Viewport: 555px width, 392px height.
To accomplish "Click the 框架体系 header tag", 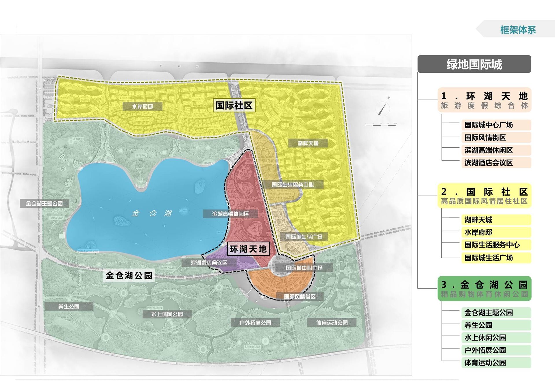I will point(517,29).
